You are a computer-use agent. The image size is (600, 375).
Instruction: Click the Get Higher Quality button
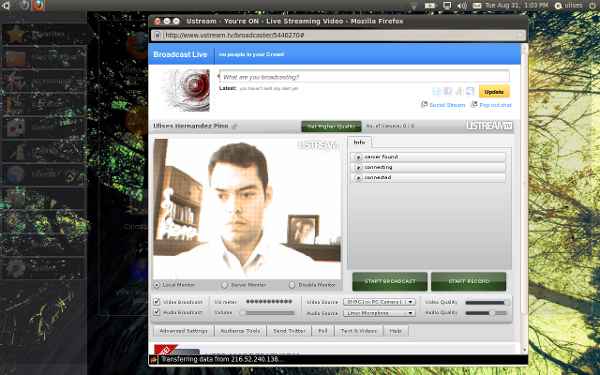(x=331, y=126)
